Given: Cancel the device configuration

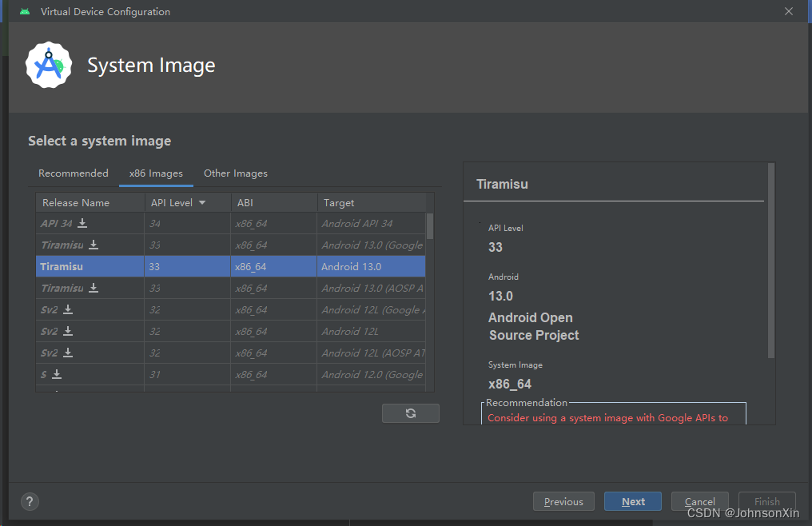Looking at the screenshot, I should click(x=699, y=501).
